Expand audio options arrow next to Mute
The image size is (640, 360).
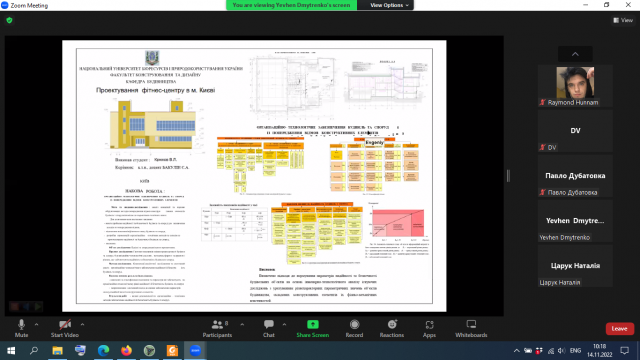[x=37, y=324]
